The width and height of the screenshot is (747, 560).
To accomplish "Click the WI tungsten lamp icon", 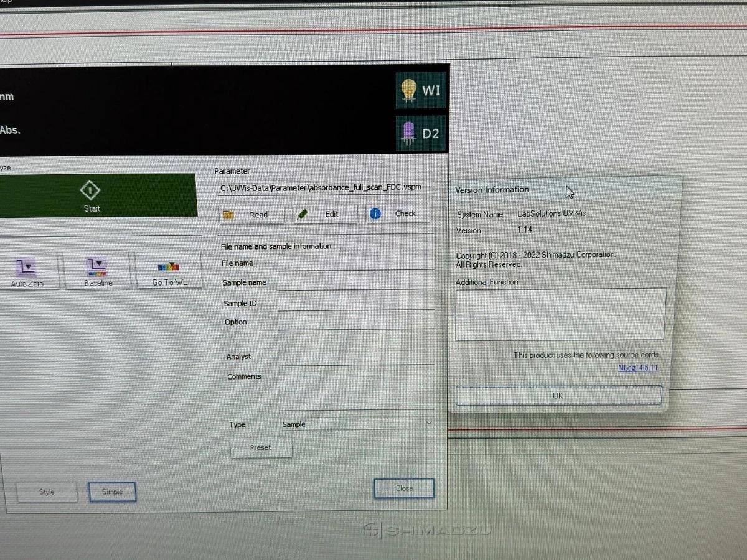I will 421,91.
